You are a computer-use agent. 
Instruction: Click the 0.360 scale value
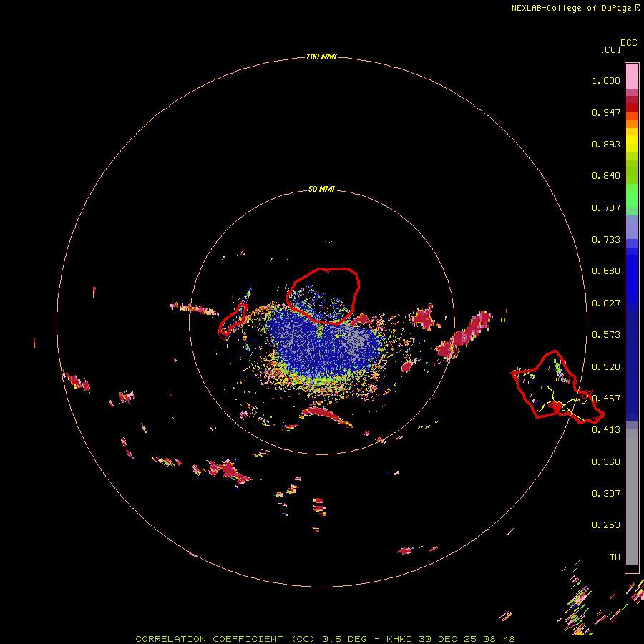coord(606,462)
